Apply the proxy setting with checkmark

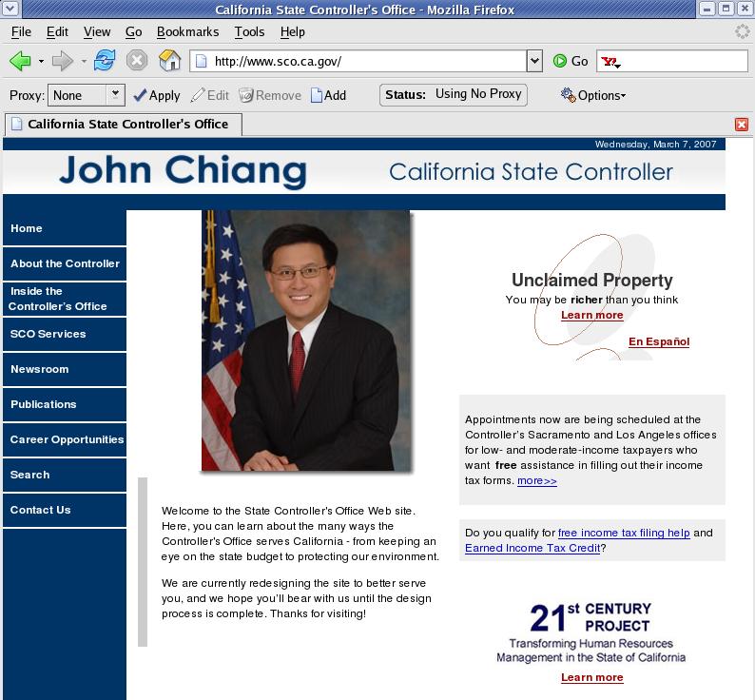point(156,95)
